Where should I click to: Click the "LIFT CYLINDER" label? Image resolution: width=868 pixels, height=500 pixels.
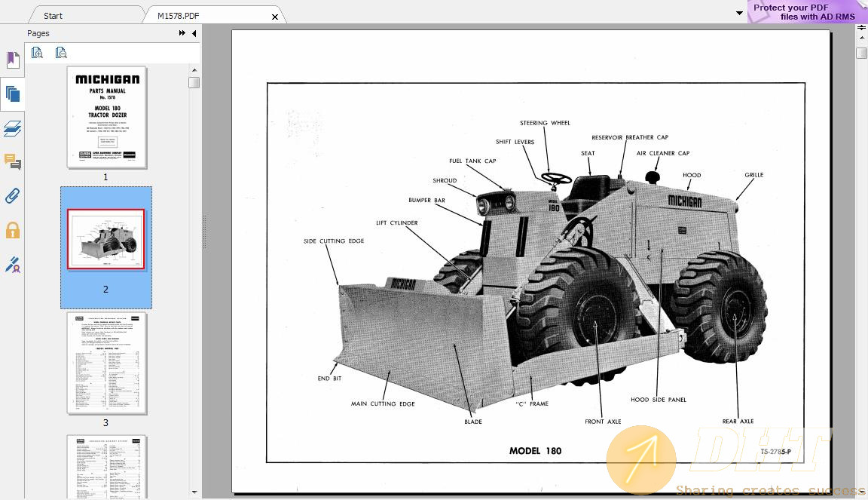tap(397, 222)
